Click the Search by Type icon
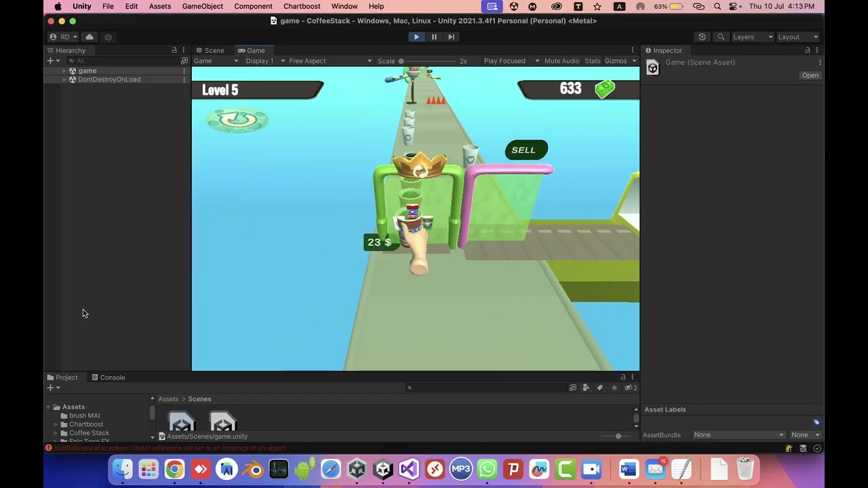The width and height of the screenshot is (868, 488). point(587,388)
